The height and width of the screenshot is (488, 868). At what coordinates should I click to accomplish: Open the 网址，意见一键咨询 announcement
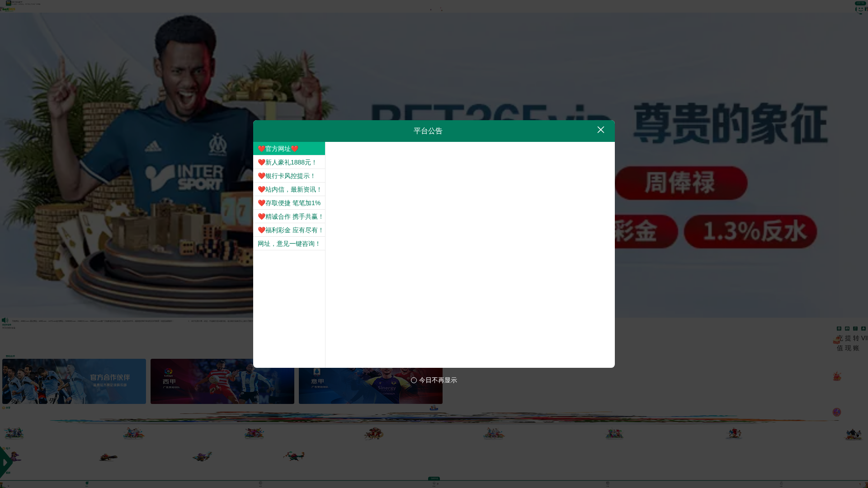[x=289, y=244]
